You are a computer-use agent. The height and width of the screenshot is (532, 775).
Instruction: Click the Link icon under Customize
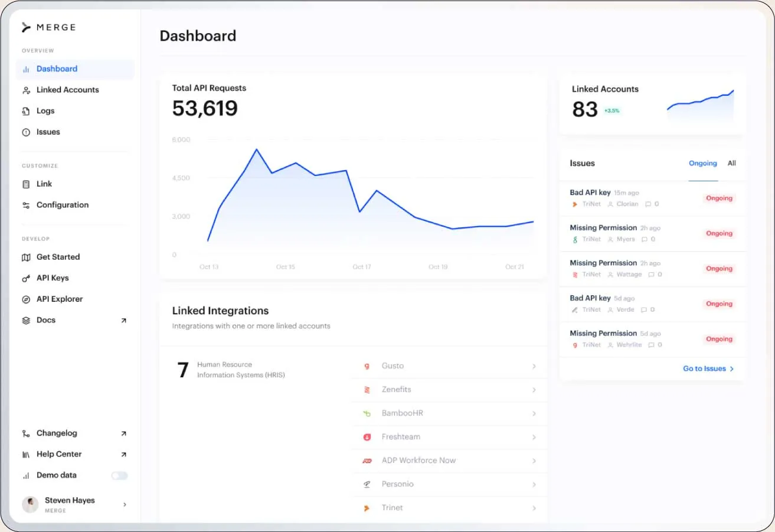pos(26,184)
